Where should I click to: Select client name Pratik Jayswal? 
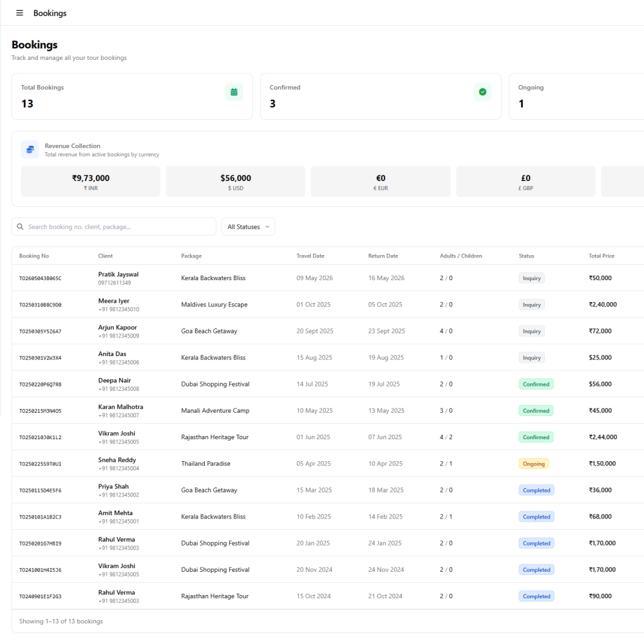click(118, 274)
